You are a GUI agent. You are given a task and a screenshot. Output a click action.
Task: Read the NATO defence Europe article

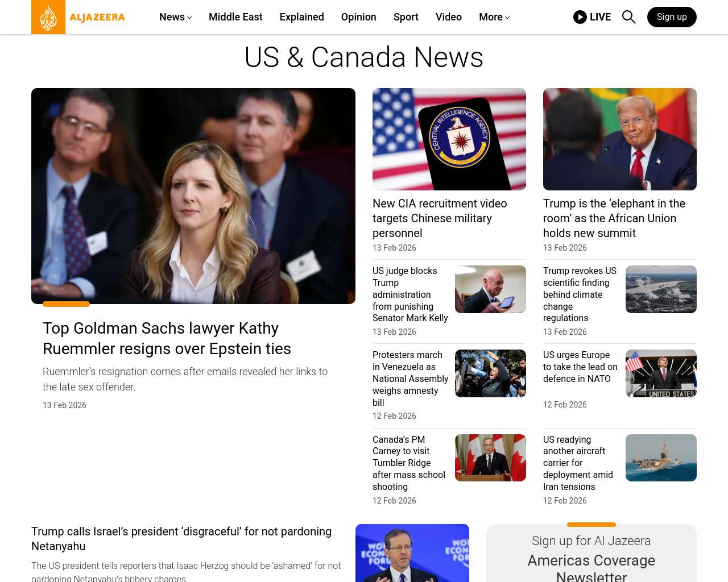[x=580, y=367]
